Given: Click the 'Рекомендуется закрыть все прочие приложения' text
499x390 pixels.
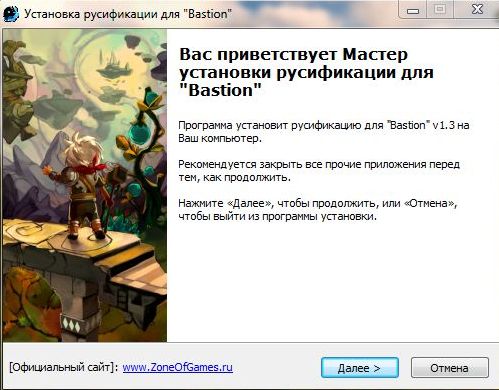Looking at the screenshot, I should pyautogui.click(x=319, y=170).
